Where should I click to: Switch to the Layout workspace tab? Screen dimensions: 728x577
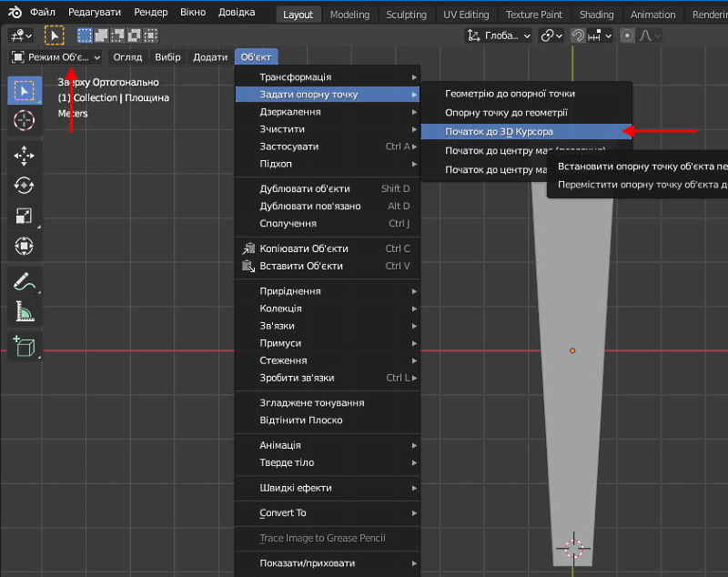(298, 15)
